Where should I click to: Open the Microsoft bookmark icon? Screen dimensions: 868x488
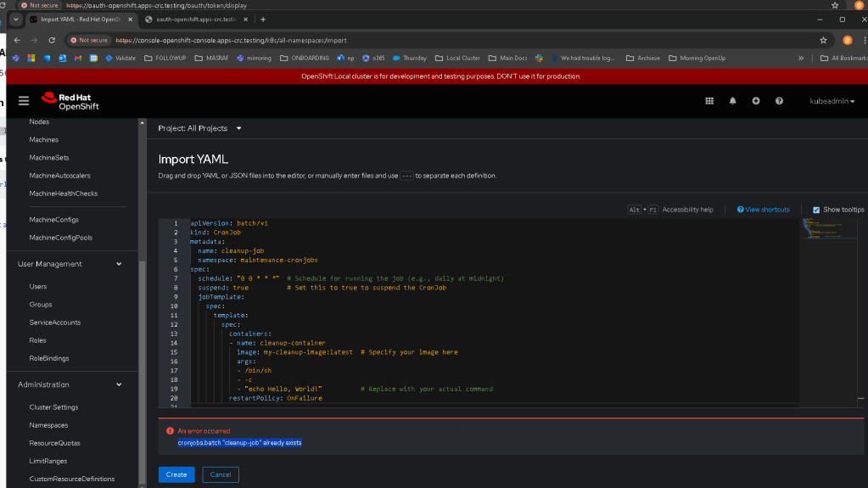coord(31,59)
